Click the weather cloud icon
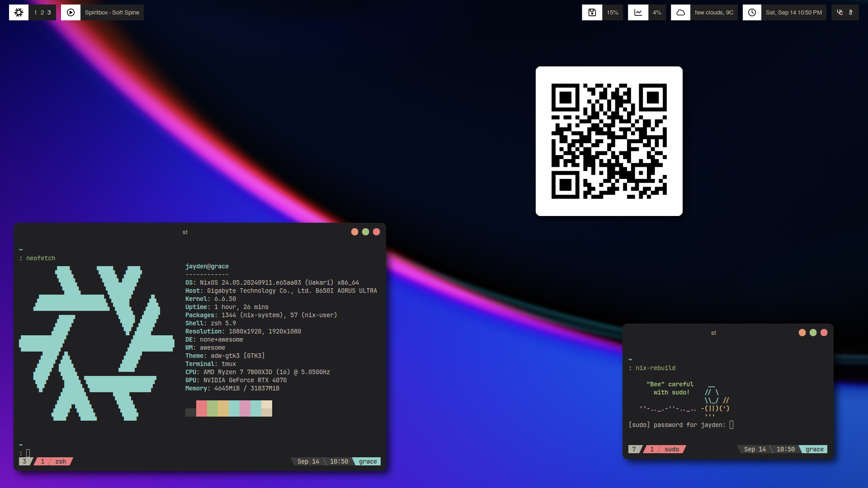The image size is (868, 488). click(x=680, y=13)
